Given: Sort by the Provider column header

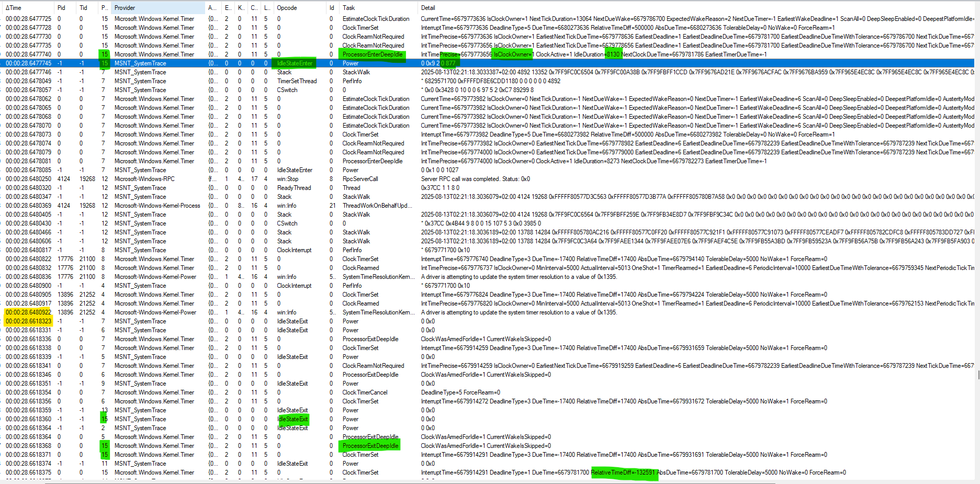Looking at the screenshot, I should click(125, 8).
